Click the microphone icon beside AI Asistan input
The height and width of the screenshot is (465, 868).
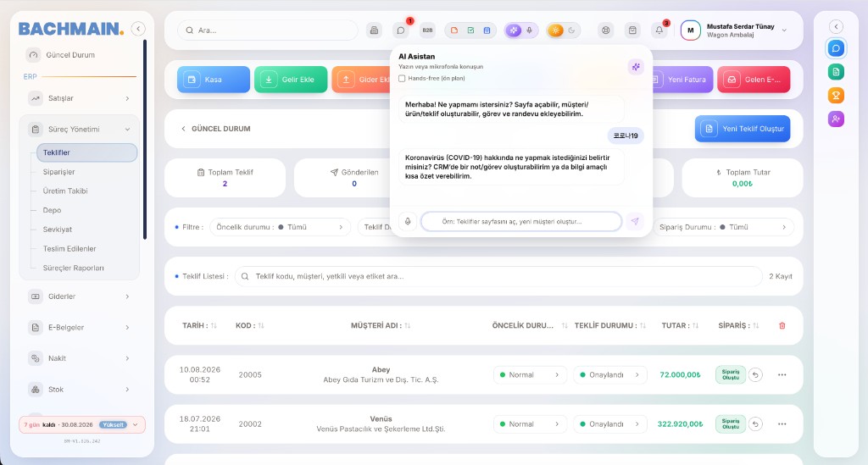tap(408, 221)
